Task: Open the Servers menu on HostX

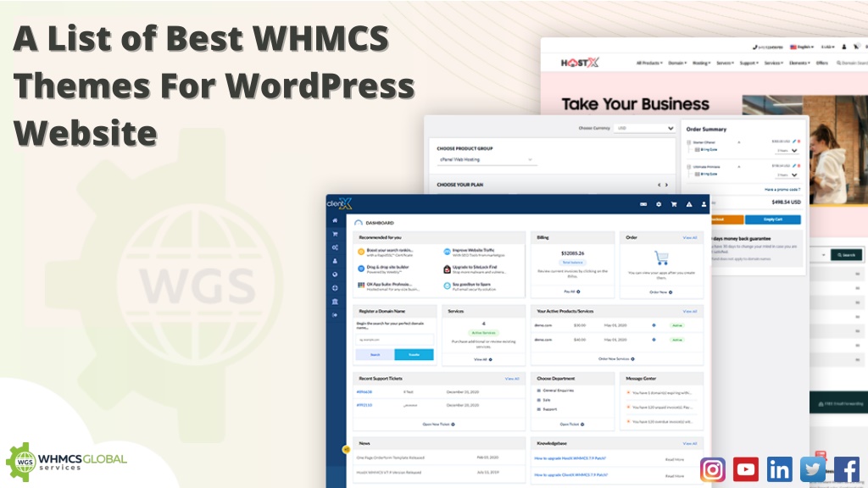Action: click(726, 63)
